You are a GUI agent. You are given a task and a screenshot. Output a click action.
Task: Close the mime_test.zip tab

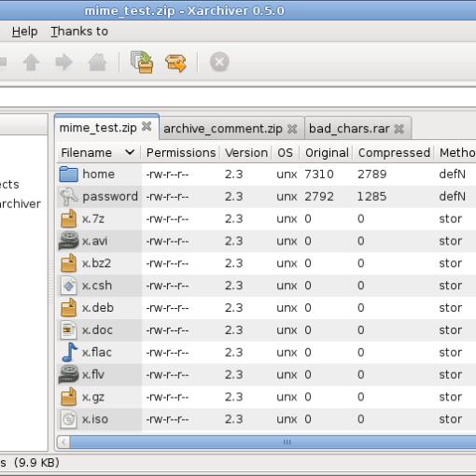tap(147, 127)
